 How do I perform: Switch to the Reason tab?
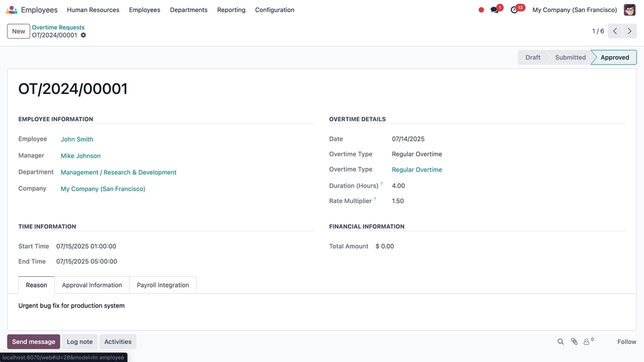pyautogui.click(x=36, y=285)
